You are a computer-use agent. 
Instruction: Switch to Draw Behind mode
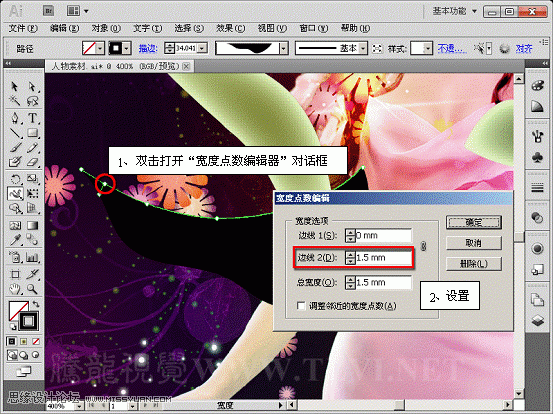[24, 355]
